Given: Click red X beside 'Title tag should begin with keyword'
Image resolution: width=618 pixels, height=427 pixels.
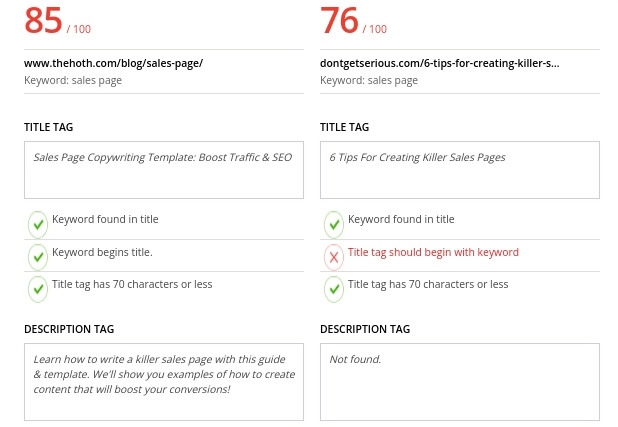Looking at the screenshot, I should point(333,257).
